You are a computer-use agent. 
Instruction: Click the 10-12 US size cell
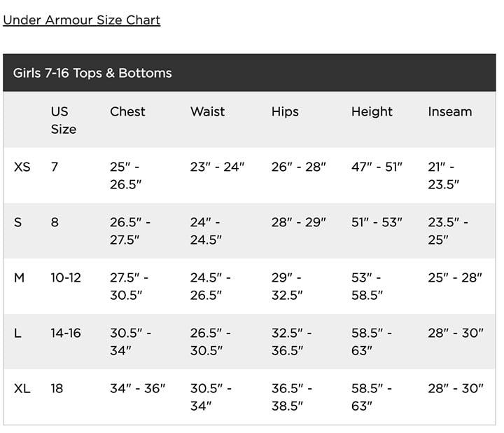point(66,277)
